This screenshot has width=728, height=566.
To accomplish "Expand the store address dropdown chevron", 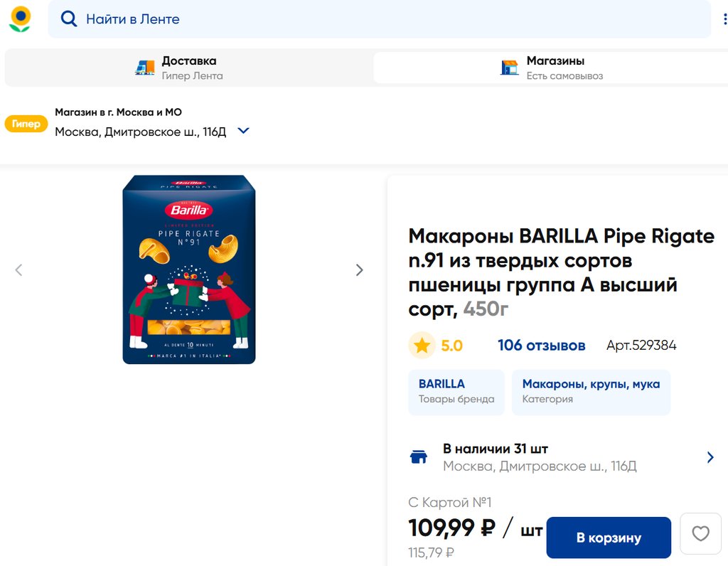I will (x=243, y=131).
